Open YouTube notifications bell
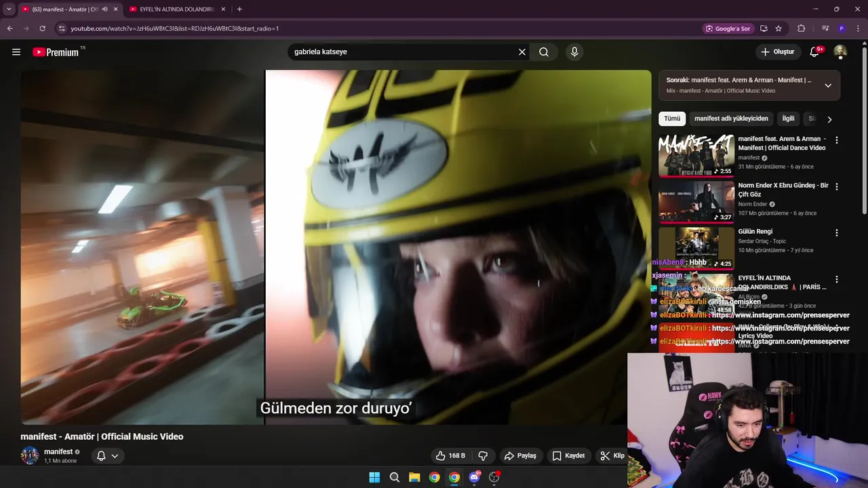This screenshot has width=868, height=488. 816,52
